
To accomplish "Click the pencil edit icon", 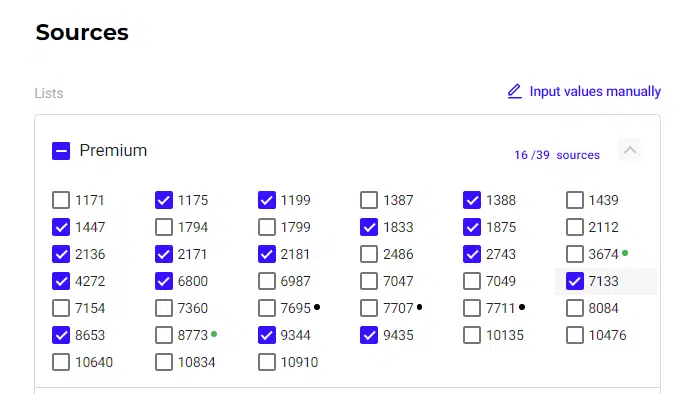I will click(x=514, y=91).
